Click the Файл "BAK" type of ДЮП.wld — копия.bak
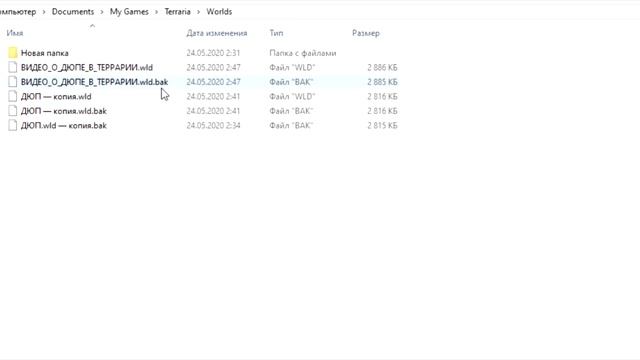640x360 pixels. [291, 126]
